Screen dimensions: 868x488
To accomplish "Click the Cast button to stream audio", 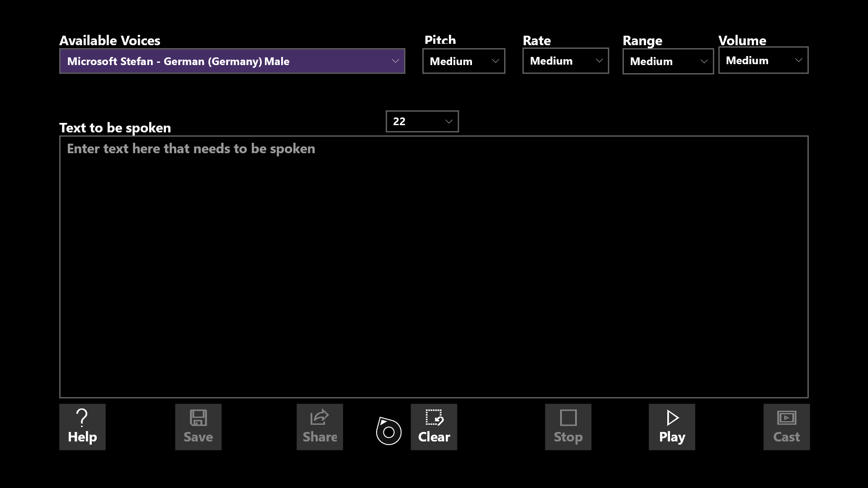I will point(786,426).
